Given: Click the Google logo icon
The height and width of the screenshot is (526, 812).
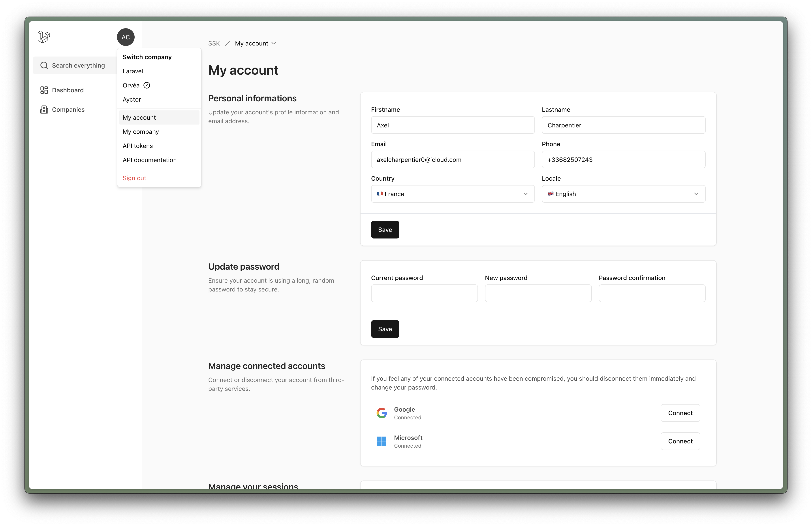Looking at the screenshot, I should click(382, 413).
